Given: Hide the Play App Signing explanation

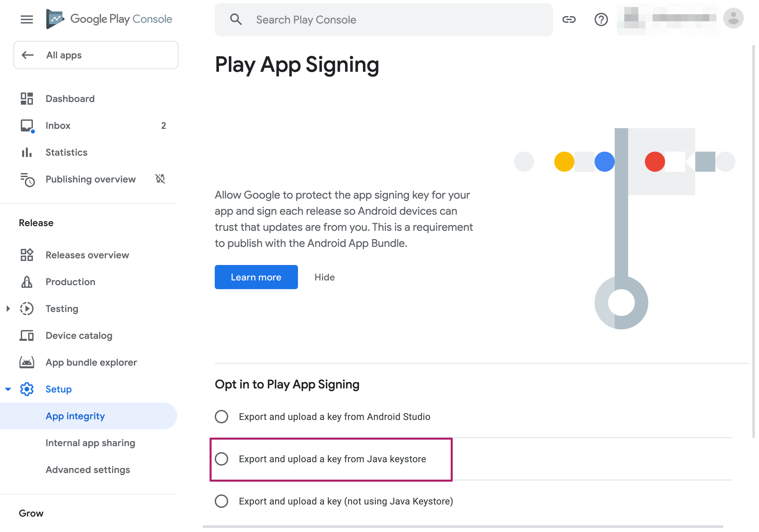Looking at the screenshot, I should [324, 277].
